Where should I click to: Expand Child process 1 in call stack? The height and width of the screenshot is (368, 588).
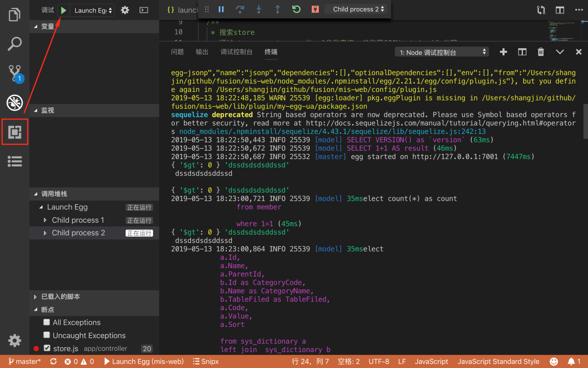(x=45, y=220)
